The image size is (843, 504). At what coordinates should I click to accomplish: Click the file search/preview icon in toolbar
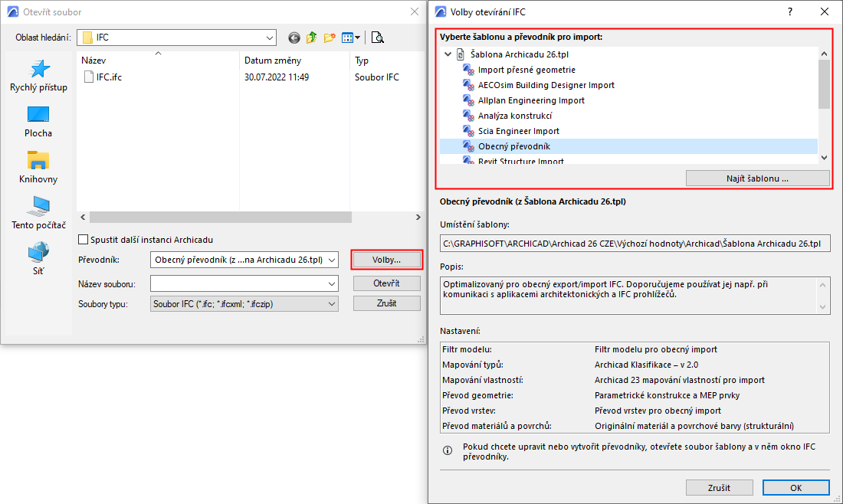click(x=377, y=38)
